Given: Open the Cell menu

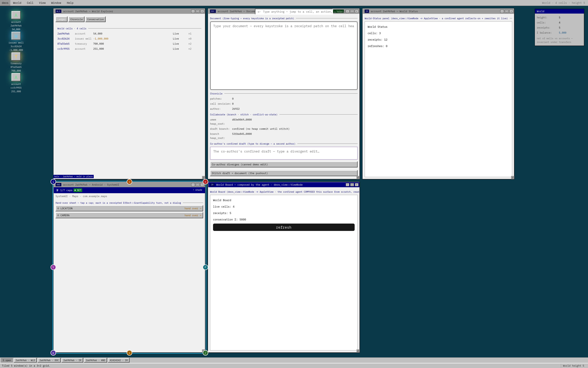Looking at the screenshot, I should 30,3.
